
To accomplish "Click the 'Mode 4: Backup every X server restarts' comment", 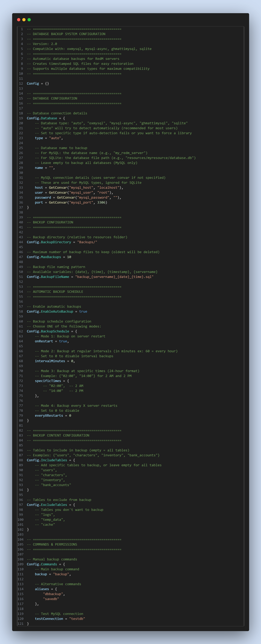I will (x=76, y=405).
